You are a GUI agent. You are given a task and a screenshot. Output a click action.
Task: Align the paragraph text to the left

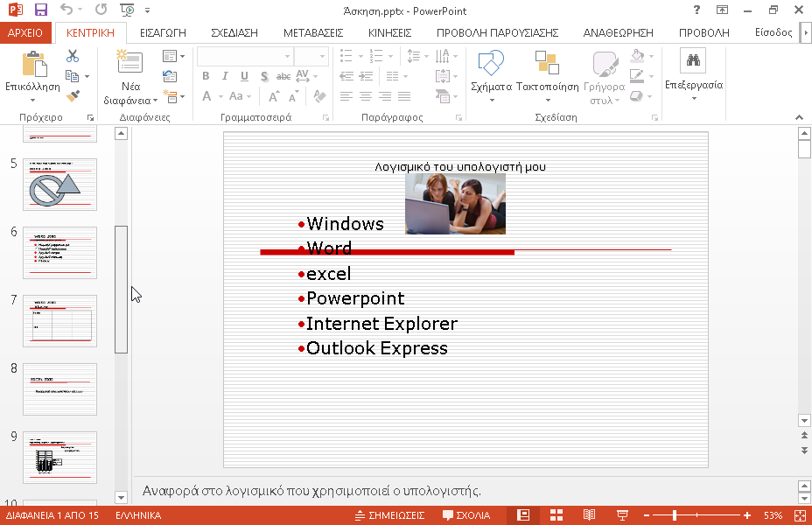[346, 96]
